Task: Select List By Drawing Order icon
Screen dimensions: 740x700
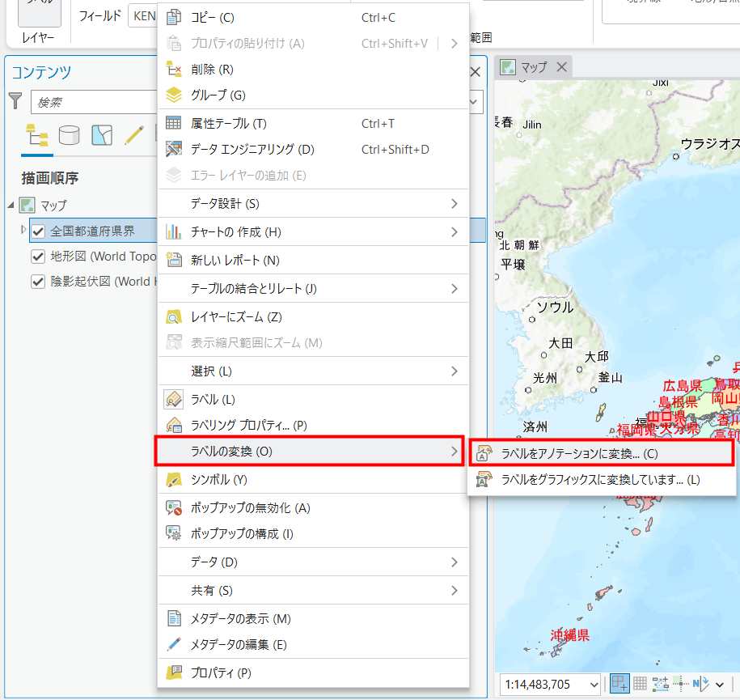Action: [37, 134]
